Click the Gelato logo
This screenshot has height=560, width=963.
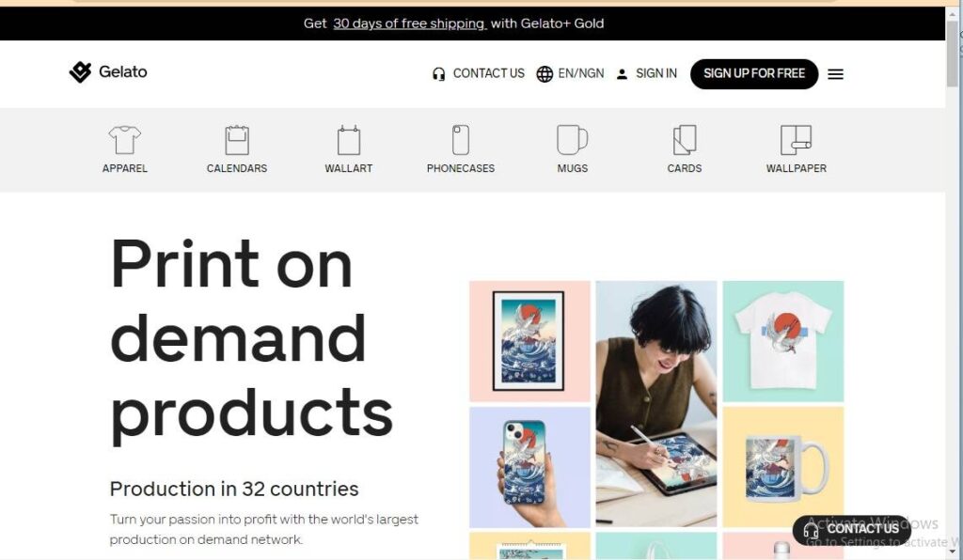pos(108,72)
